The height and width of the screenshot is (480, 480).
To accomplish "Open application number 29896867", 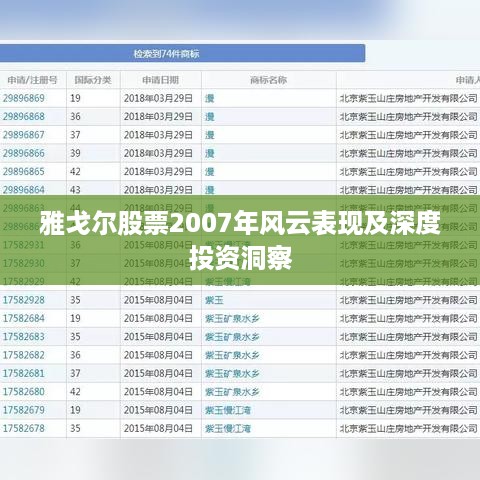I will click(24, 135).
